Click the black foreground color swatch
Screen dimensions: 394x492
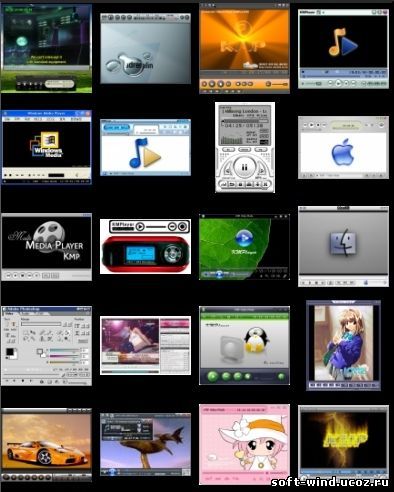click(10, 351)
